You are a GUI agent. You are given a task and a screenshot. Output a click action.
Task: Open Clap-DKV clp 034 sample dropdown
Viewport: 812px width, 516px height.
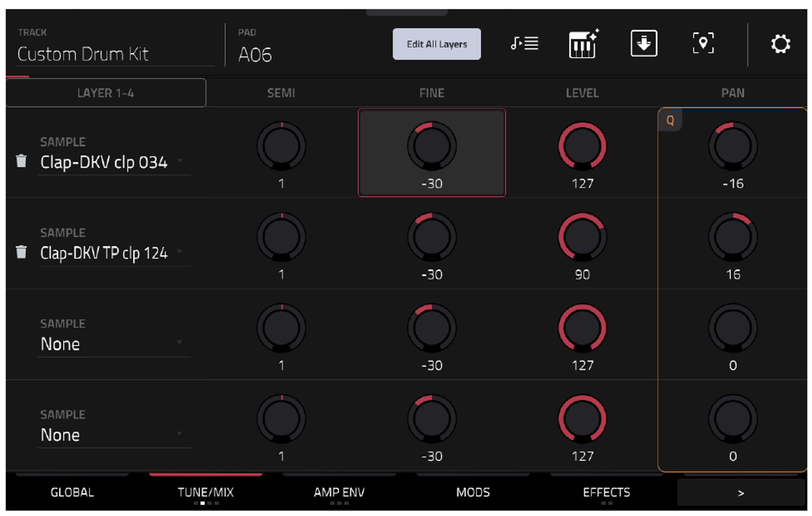click(x=114, y=162)
